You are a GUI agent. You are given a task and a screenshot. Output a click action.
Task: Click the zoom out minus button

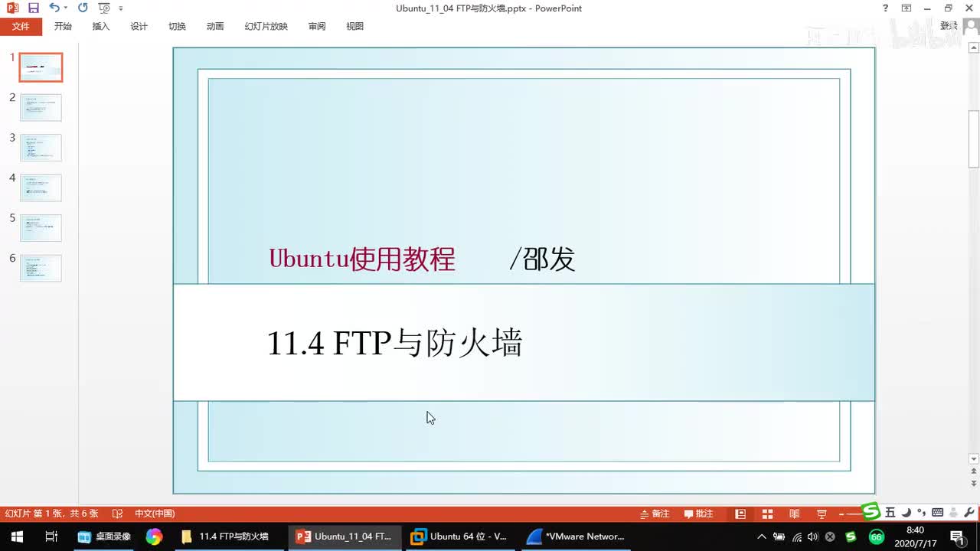(x=843, y=514)
